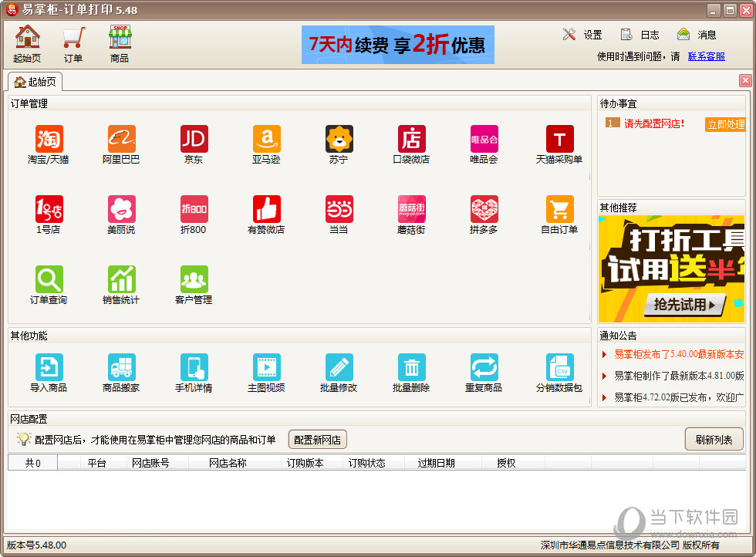Select the 起始页 tab
Image resolution: width=756 pixels, height=557 pixels.
click(35, 82)
